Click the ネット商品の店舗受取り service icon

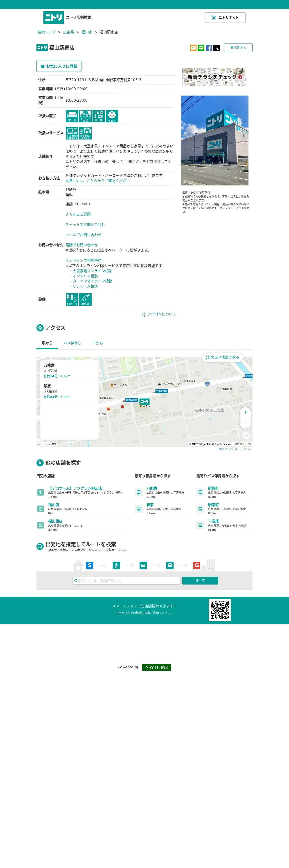point(72,133)
